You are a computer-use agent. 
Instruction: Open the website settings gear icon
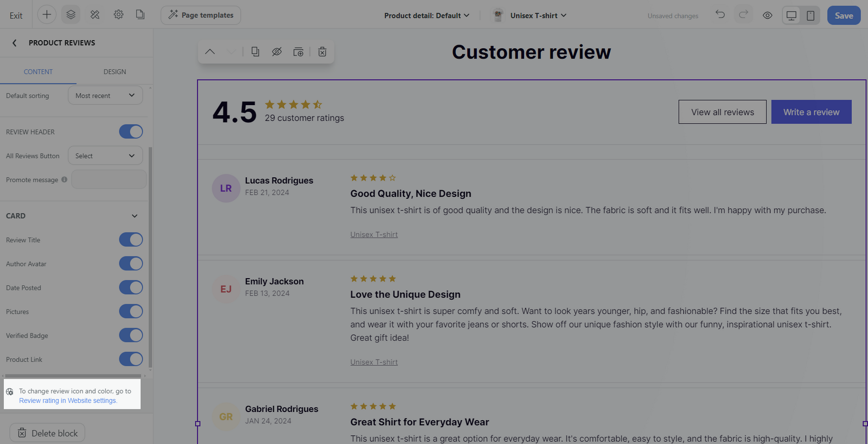pyautogui.click(x=118, y=15)
